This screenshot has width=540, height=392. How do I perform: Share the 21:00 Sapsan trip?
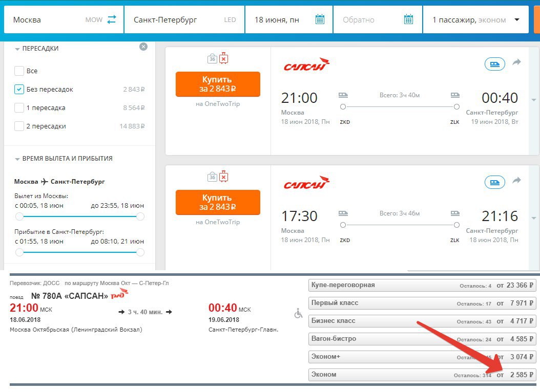516,62
